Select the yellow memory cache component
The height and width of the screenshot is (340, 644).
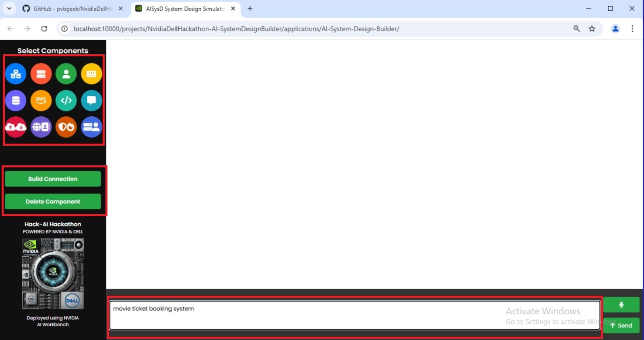coord(91,74)
